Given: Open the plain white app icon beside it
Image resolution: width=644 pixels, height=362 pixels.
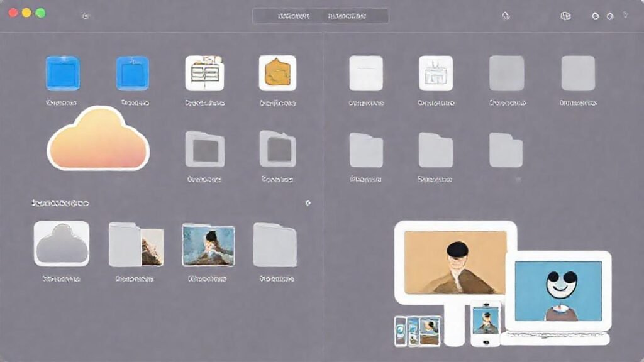Looking at the screenshot, I should (367, 74).
